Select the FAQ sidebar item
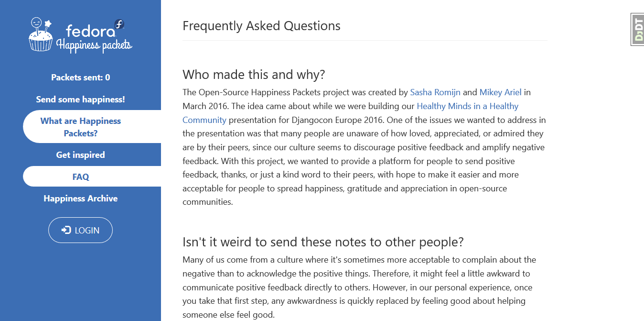The height and width of the screenshot is (321, 644). (x=81, y=177)
